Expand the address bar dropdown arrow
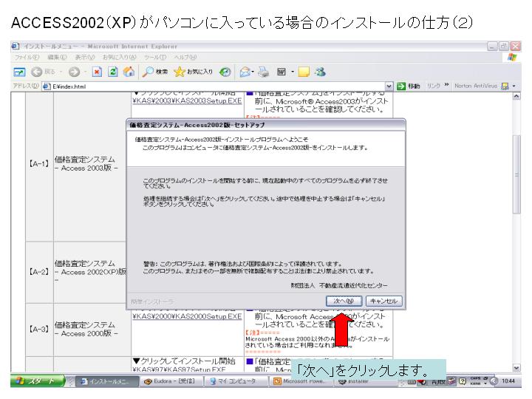 tap(389, 86)
